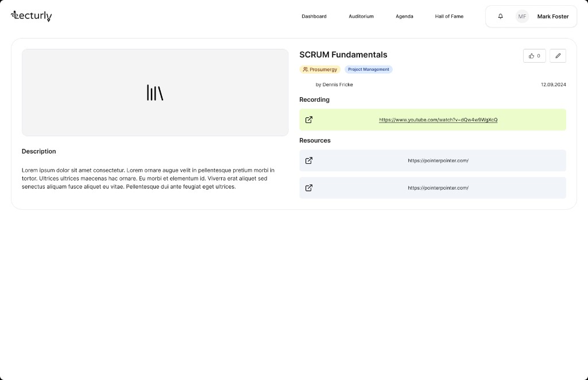Click the library books placeholder icon
Screen dimensions: 588x380
coord(155,93)
